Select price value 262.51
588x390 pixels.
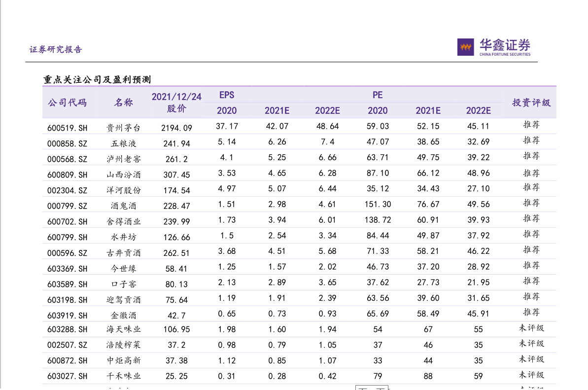click(x=176, y=253)
